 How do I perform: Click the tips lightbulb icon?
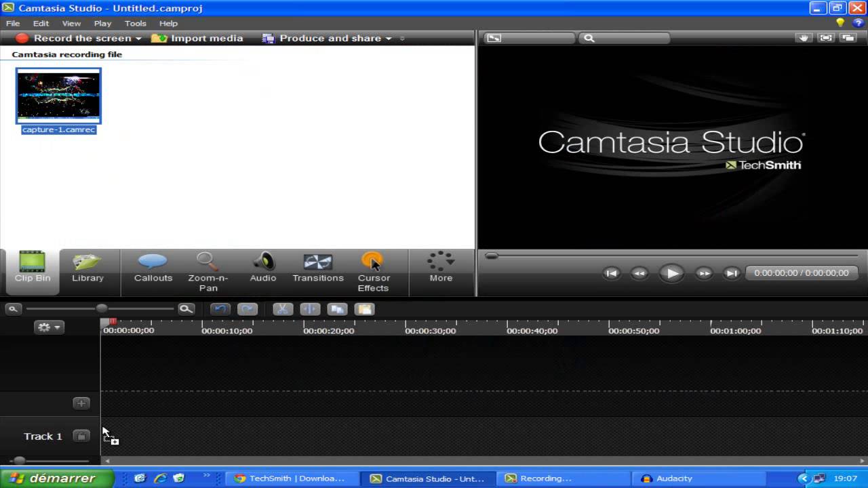click(841, 23)
